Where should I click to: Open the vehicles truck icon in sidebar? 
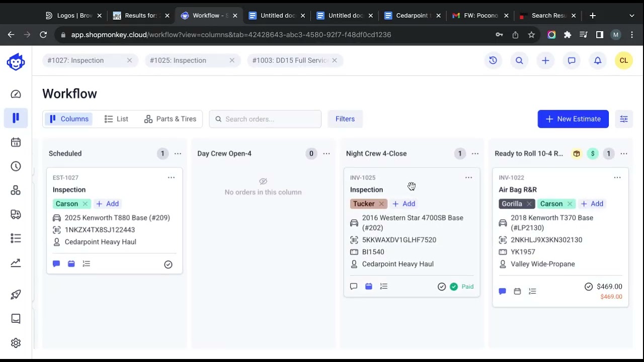tap(16, 214)
